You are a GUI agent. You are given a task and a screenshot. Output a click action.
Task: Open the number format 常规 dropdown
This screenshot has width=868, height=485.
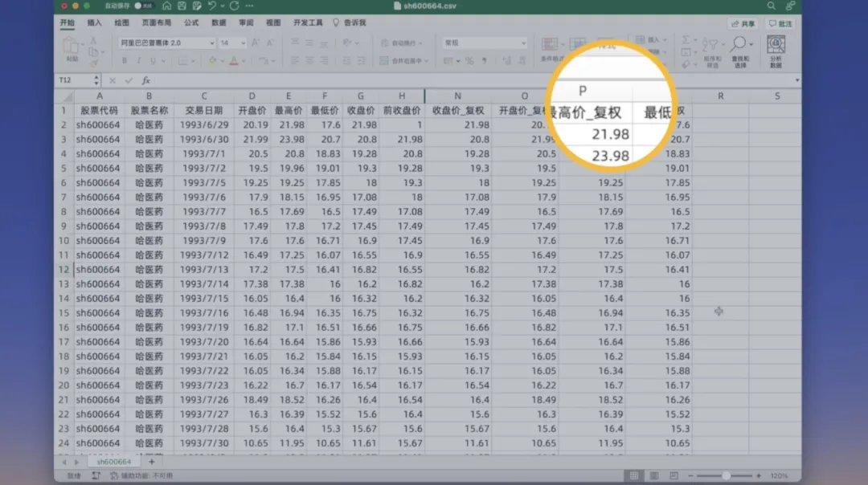(x=523, y=43)
